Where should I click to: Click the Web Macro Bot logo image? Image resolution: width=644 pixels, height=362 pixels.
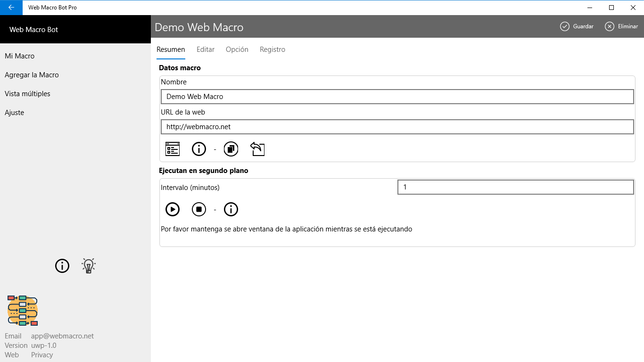(23, 311)
